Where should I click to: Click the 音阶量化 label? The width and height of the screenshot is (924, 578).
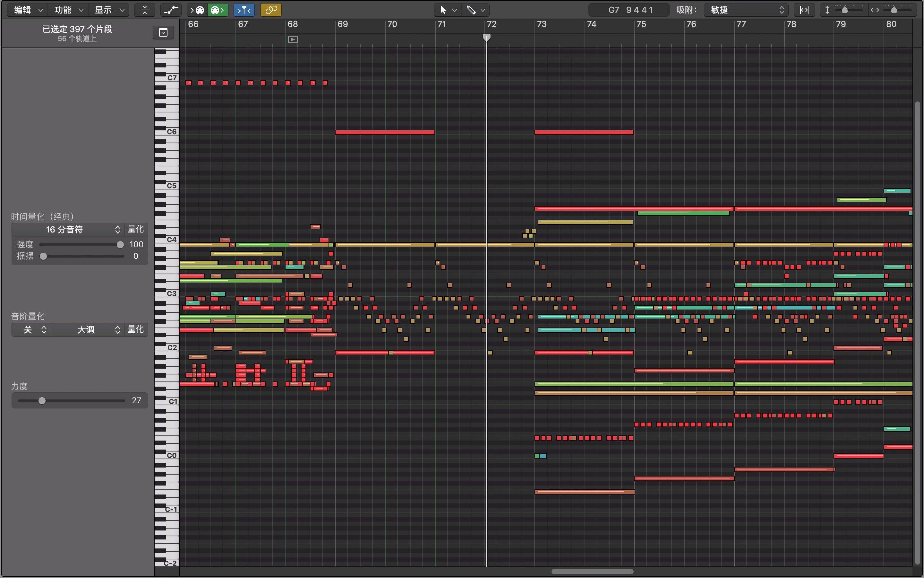point(28,317)
